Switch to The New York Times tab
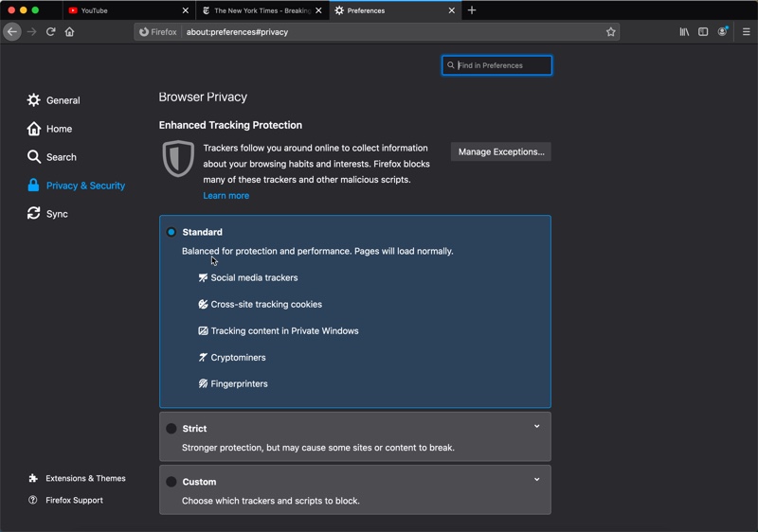The height and width of the screenshot is (532, 758). (x=262, y=10)
